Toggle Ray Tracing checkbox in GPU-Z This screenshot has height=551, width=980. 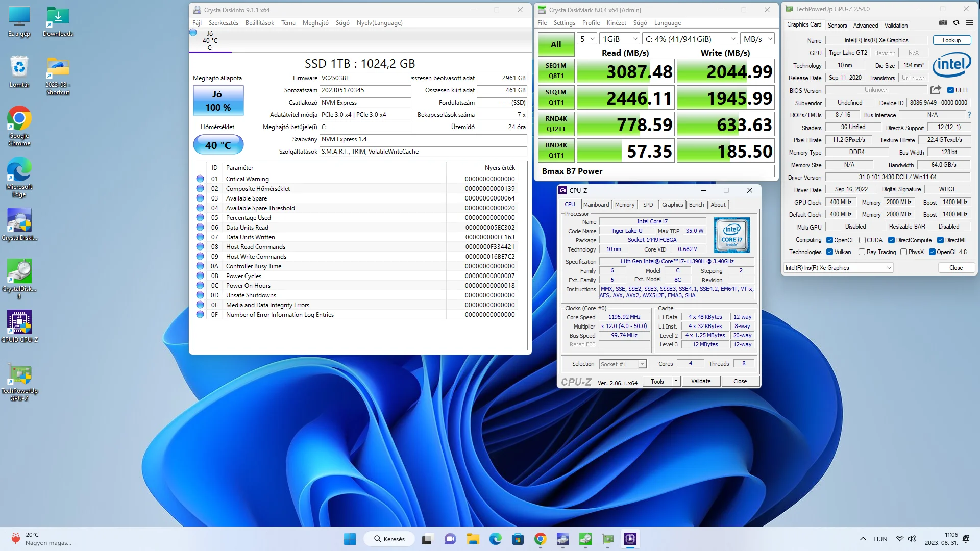862,252
